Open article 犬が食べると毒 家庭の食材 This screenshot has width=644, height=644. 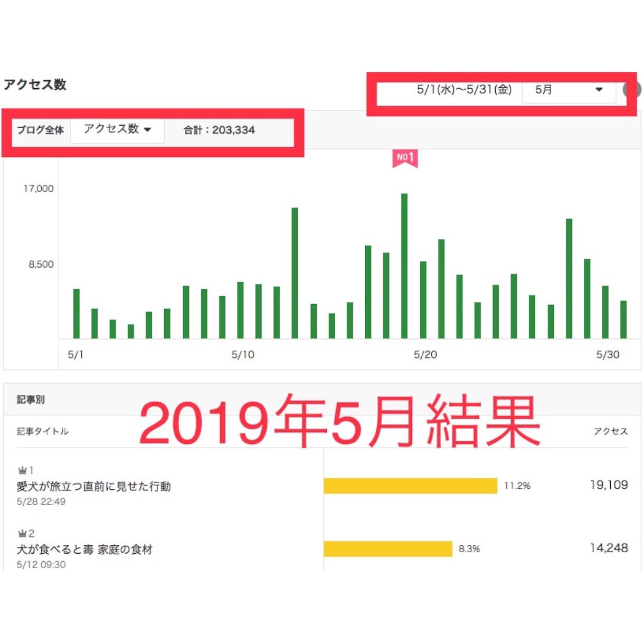pos(84,550)
